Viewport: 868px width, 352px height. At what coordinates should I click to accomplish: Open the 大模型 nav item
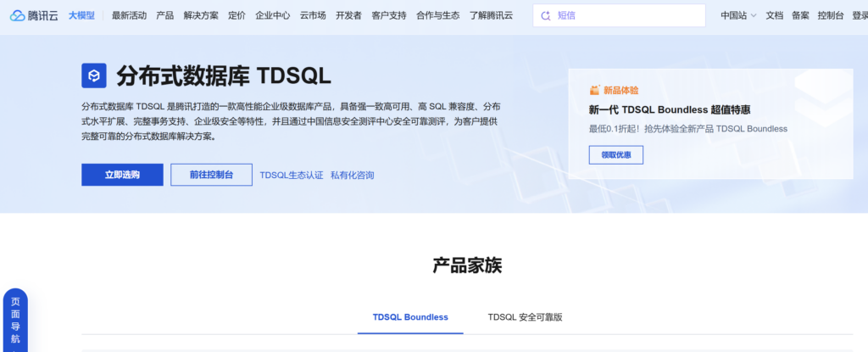point(81,15)
